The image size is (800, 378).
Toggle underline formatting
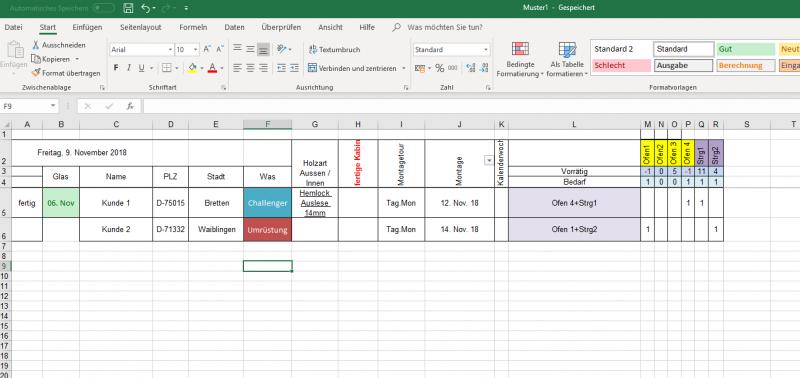tap(141, 68)
